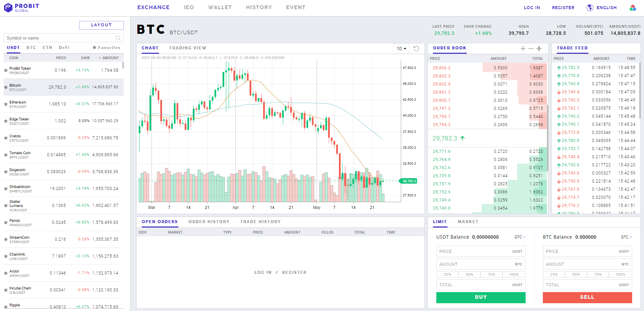
Task: Click the red Sell button
Action: [x=587, y=297]
